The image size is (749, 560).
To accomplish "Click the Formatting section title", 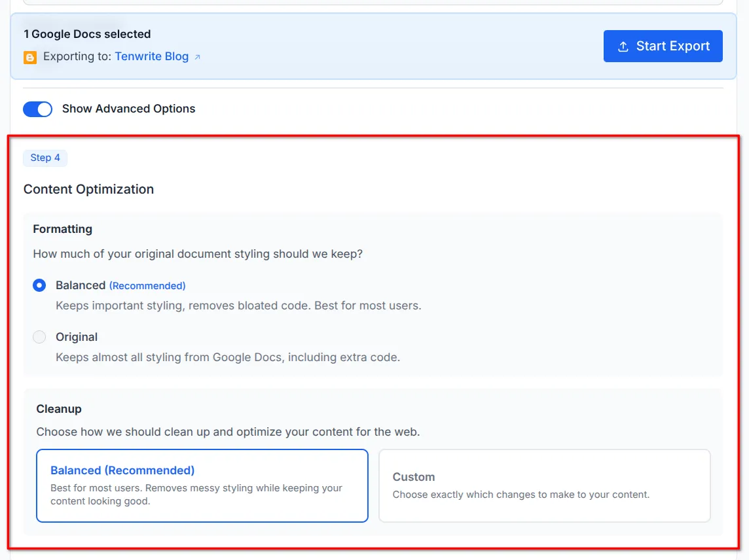I will (62, 229).
